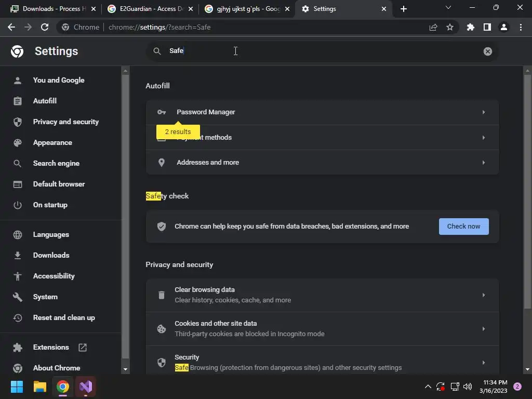Open Search engine settings
The image size is (532, 399).
pos(56,163)
